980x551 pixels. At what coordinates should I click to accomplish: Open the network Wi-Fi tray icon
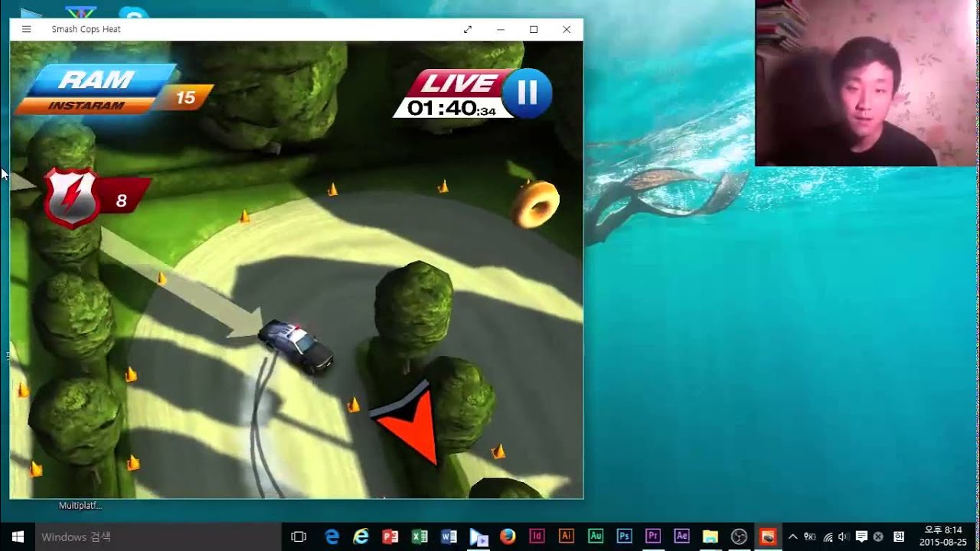pos(828,536)
